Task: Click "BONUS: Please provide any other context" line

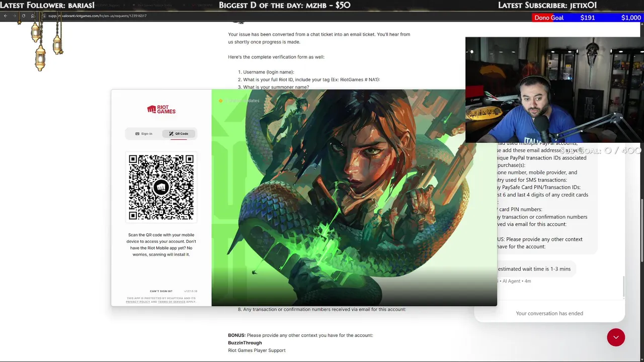Action: tap(300, 335)
